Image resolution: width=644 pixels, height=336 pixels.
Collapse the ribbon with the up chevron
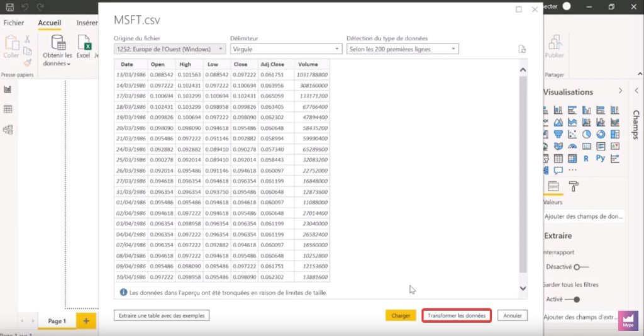(x=640, y=74)
